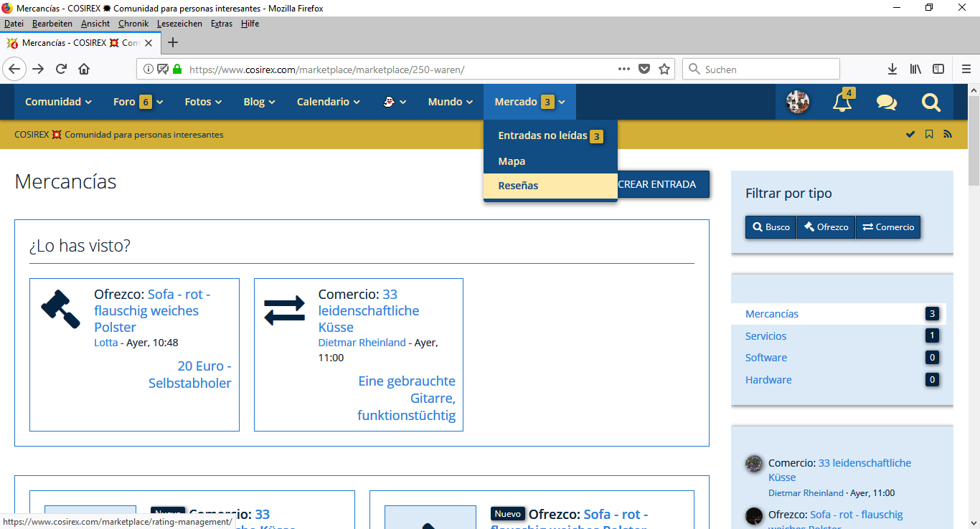980x529 pixels.
Task: Bookmark this page with star icon
Action: pos(664,70)
